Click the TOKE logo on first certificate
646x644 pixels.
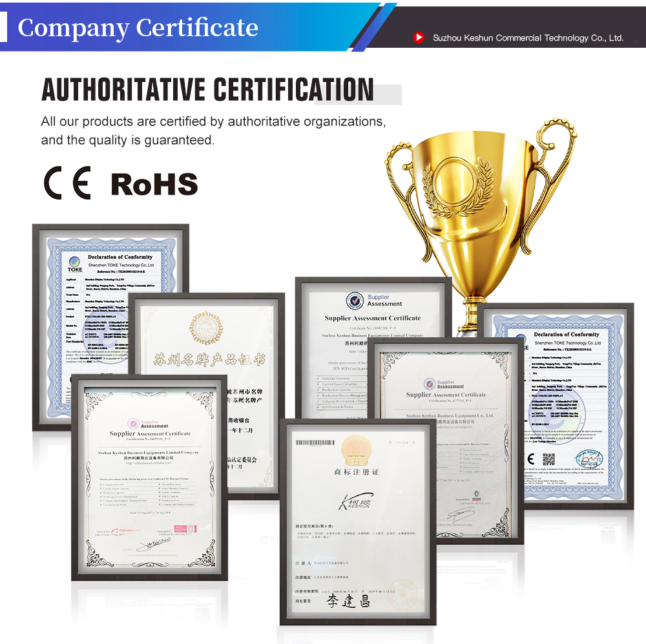(x=74, y=264)
